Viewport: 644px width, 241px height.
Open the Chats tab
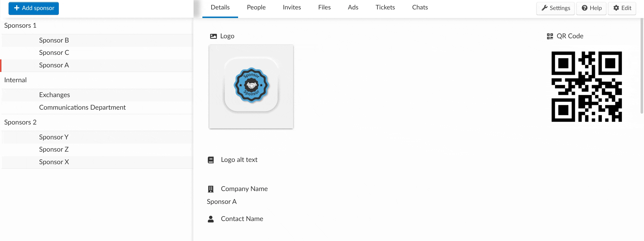(420, 7)
